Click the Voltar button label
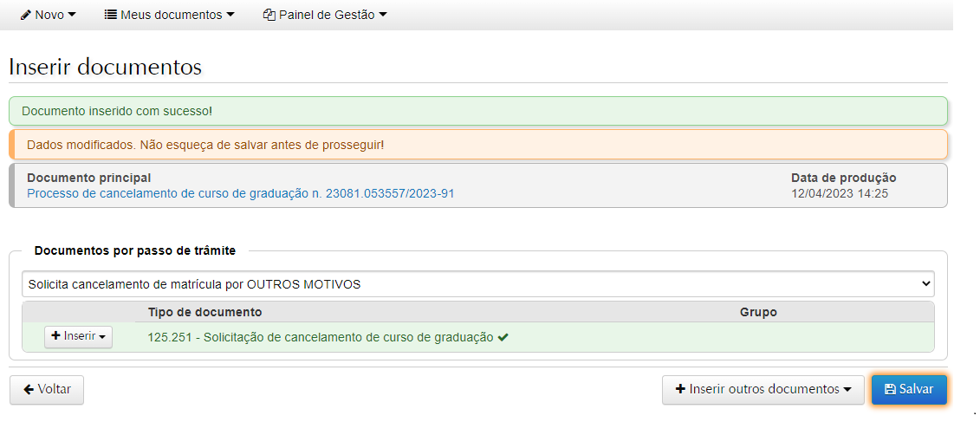 tap(55, 389)
